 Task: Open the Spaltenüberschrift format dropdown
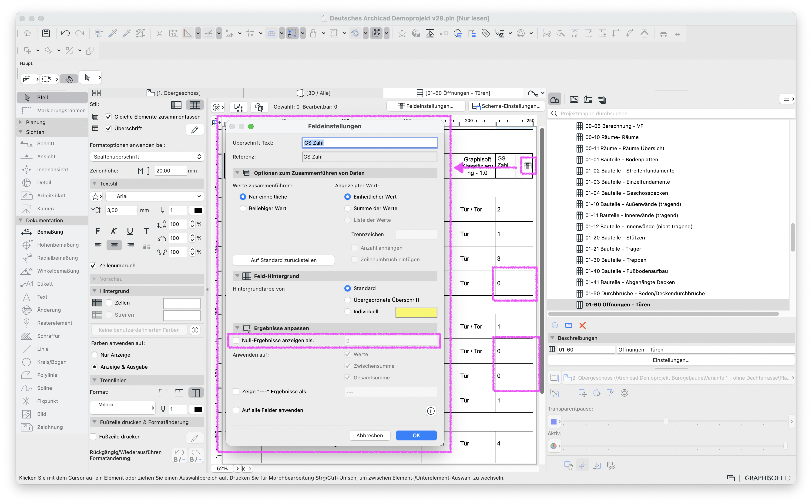(x=147, y=157)
